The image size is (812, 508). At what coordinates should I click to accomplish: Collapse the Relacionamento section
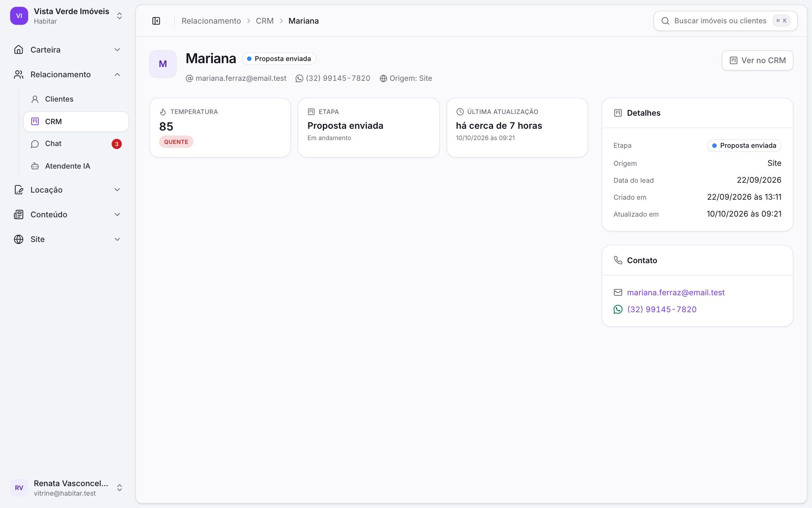tap(67, 74)
